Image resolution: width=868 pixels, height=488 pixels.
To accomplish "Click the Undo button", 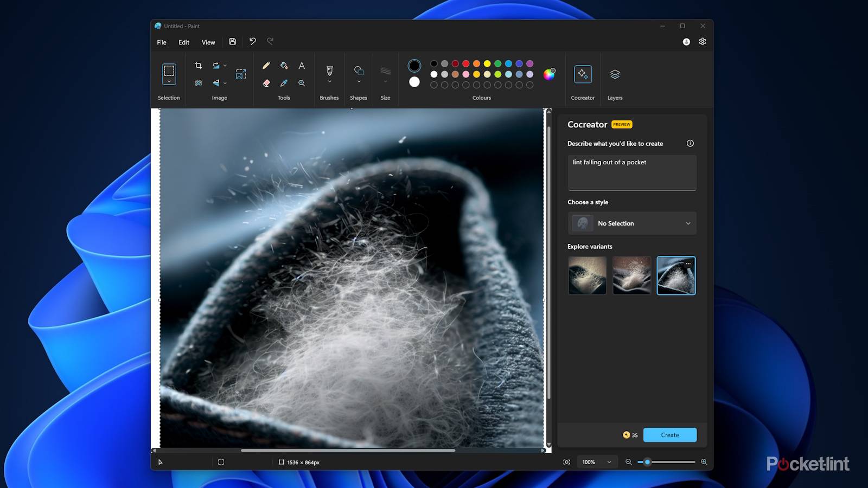I will [x=252, y=42].
